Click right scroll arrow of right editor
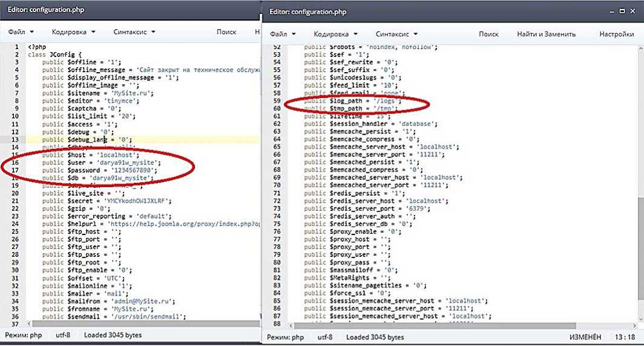644x346 pixels. pos(634,326)
